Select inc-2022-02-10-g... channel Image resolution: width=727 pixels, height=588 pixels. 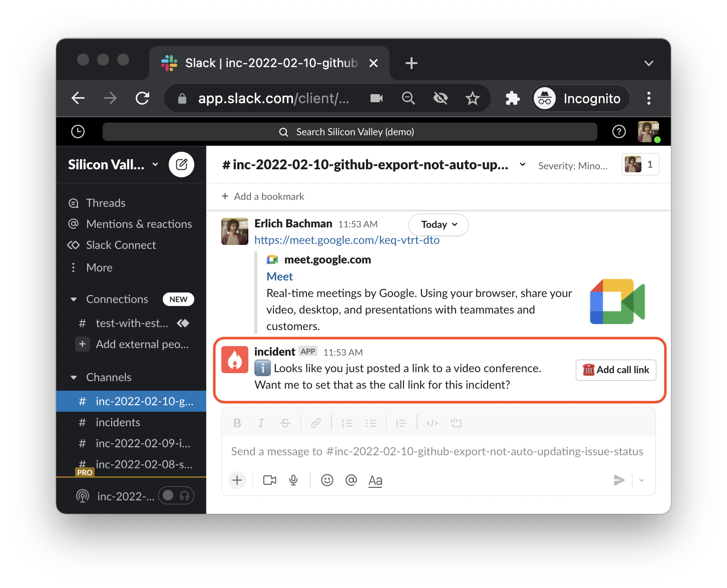click(x=131, y=401)
